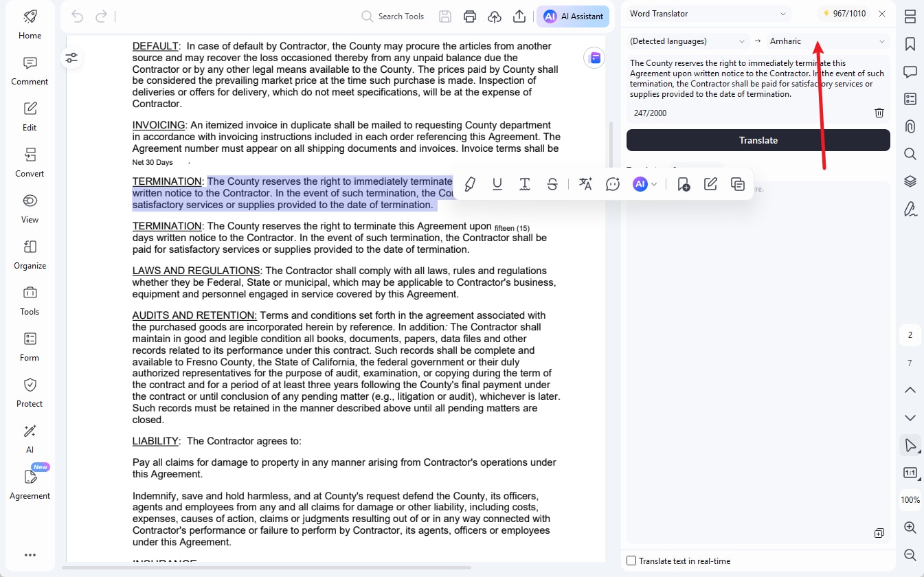
Task: Open the Form tools
Action: pyautogui.click(x=30, y=348)
